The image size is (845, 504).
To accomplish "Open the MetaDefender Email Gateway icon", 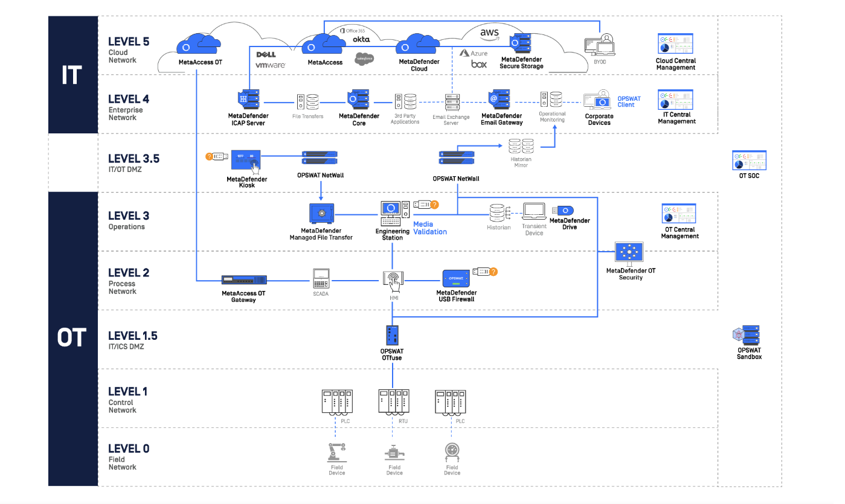I will 500,100.
